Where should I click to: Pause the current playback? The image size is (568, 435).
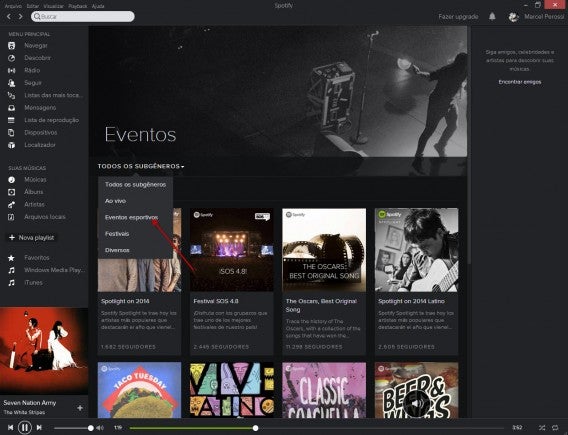[25, 428]
